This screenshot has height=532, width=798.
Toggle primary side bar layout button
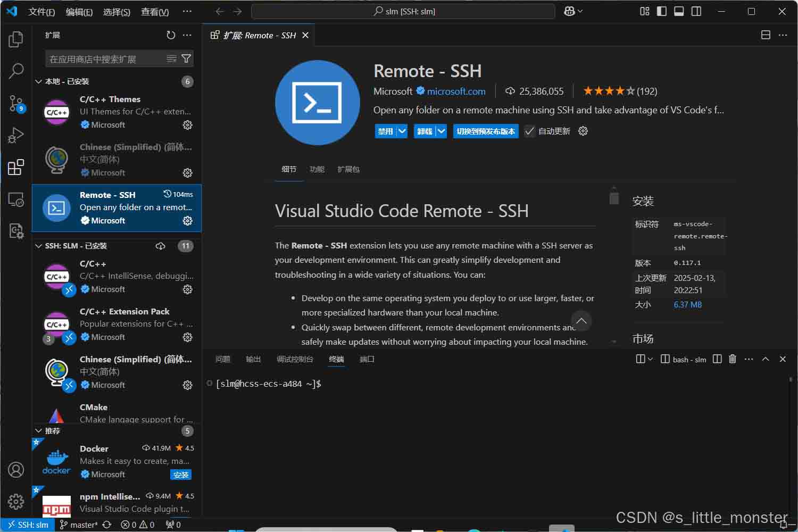[662, 11]
